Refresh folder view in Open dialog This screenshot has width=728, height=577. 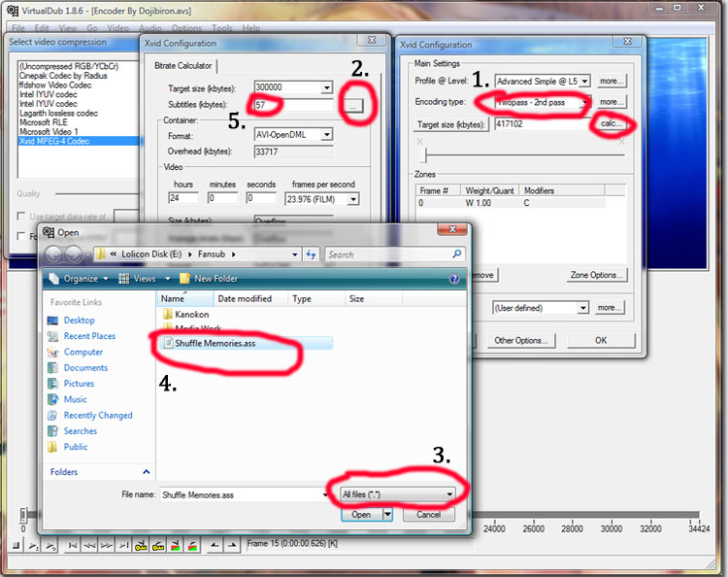tap(311, 255)
